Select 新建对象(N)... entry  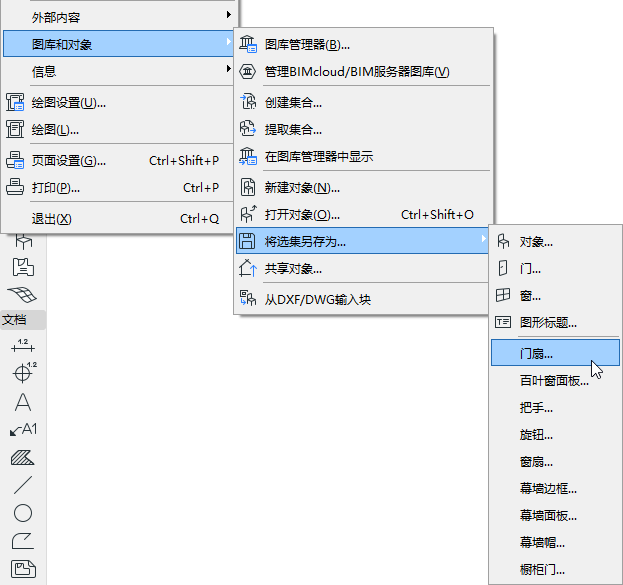coord(363,188)
